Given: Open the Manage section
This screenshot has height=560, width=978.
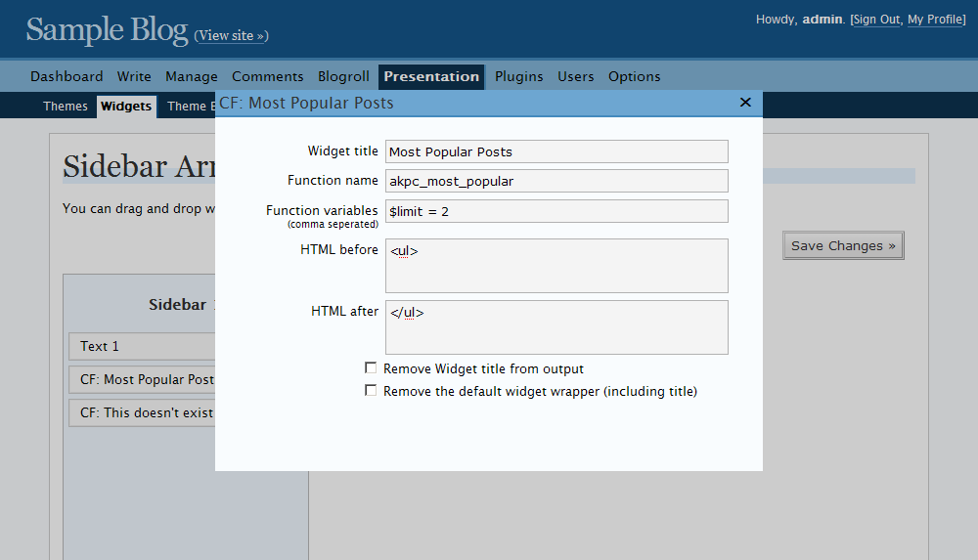Looking at the screenshot, I should pyautogui.click(x=192, y=76).
